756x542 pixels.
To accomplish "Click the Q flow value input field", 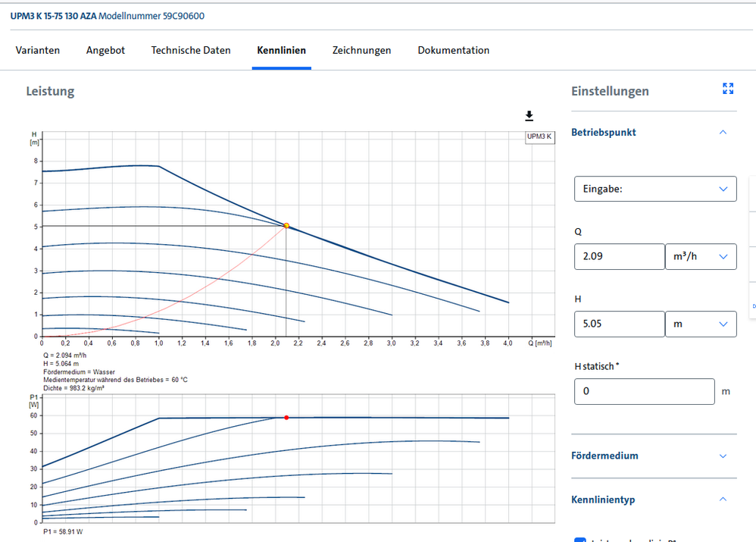I will pyautogui.click(x=619, y=256).
